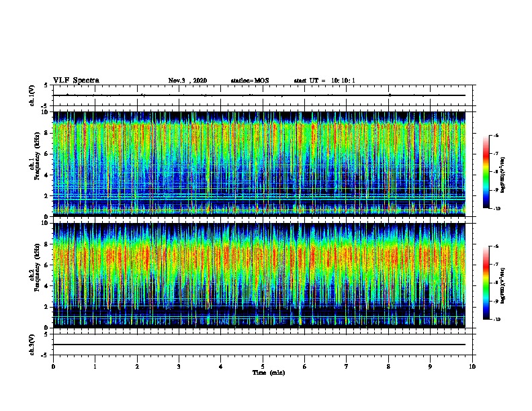Viewport: 532px width, 411px height.
Task: Select the ch.2 "Frequency (kHz)" axis title
Action: [x=37, y=267]
